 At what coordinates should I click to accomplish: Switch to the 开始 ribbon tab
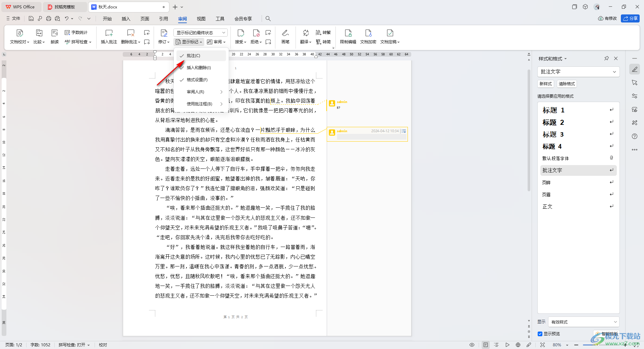point(107,19)
